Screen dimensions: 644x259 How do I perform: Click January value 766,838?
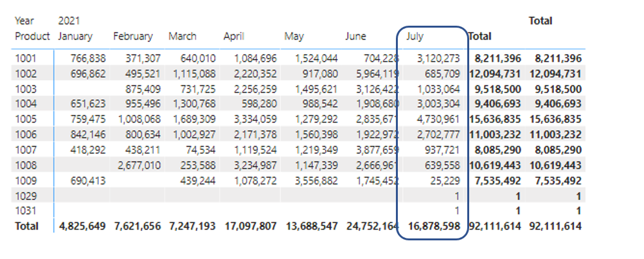[88, 58]
